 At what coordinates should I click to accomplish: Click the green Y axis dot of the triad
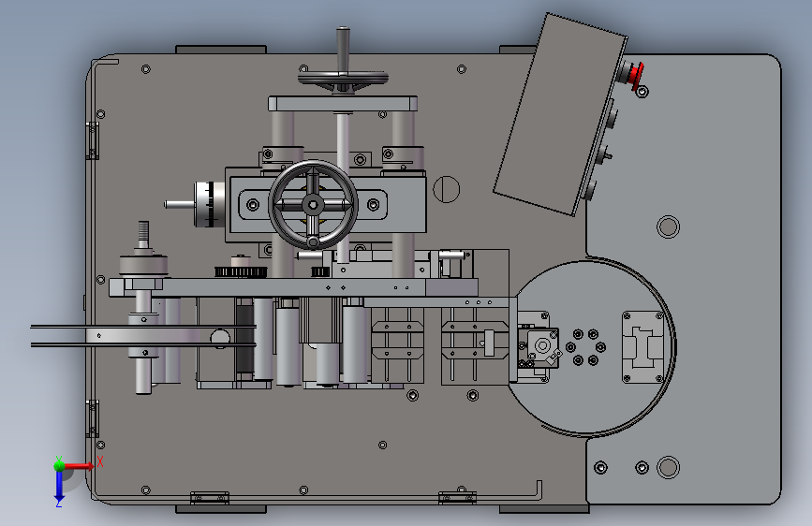pyautogui.click(x=59, y=465)
